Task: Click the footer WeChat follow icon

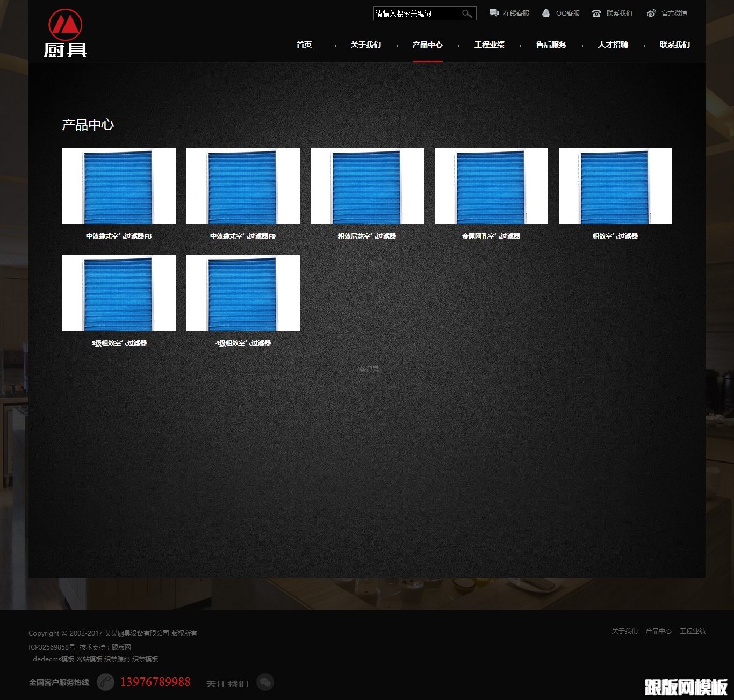Action: (x=265, y=682)
